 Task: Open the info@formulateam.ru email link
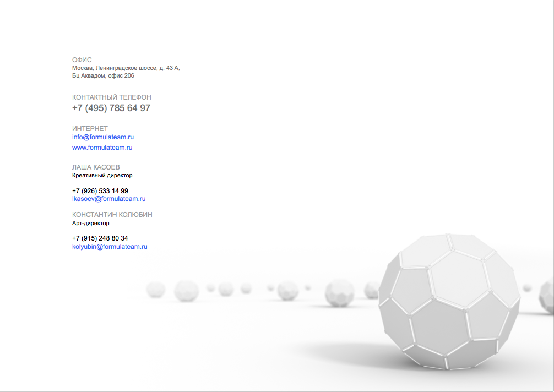[103, 137]
